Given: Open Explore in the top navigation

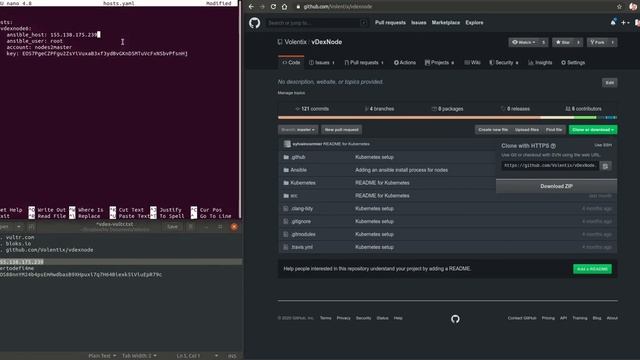Looking at the screenshot, I should pyautogui.click(x=474, y=22).
